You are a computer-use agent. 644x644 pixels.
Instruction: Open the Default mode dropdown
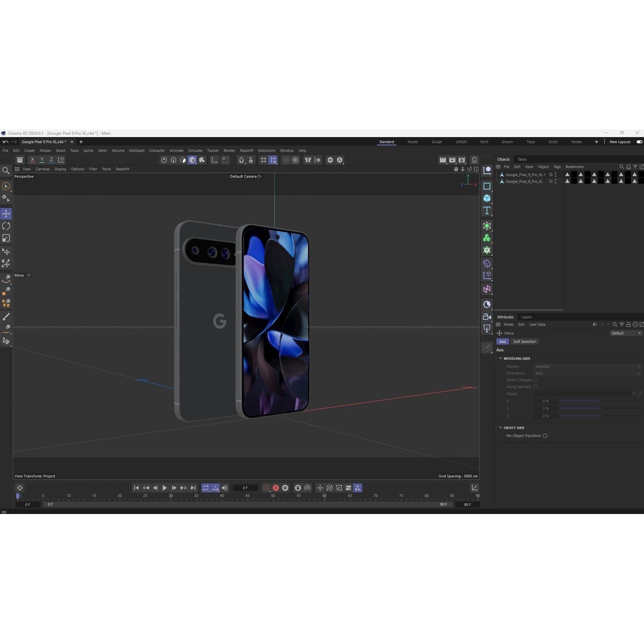[626, 333]
